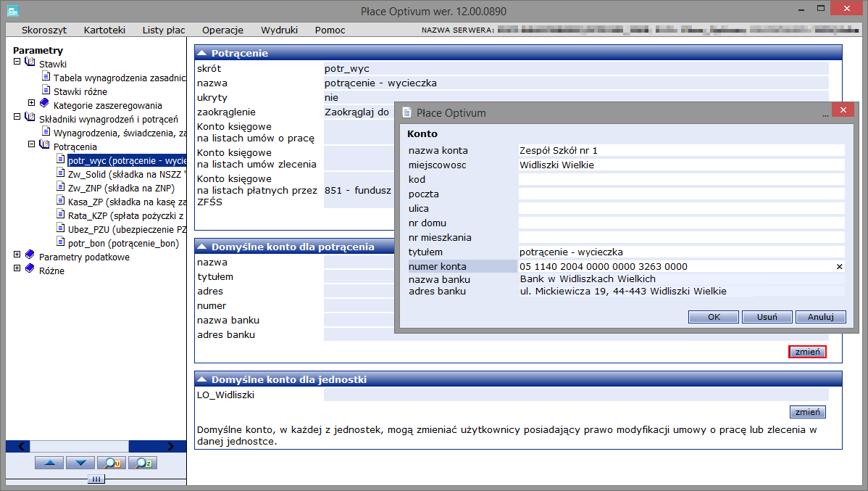Click the empty nr domu field
Viewport: 868px width, 491px height.
(682, 223)
